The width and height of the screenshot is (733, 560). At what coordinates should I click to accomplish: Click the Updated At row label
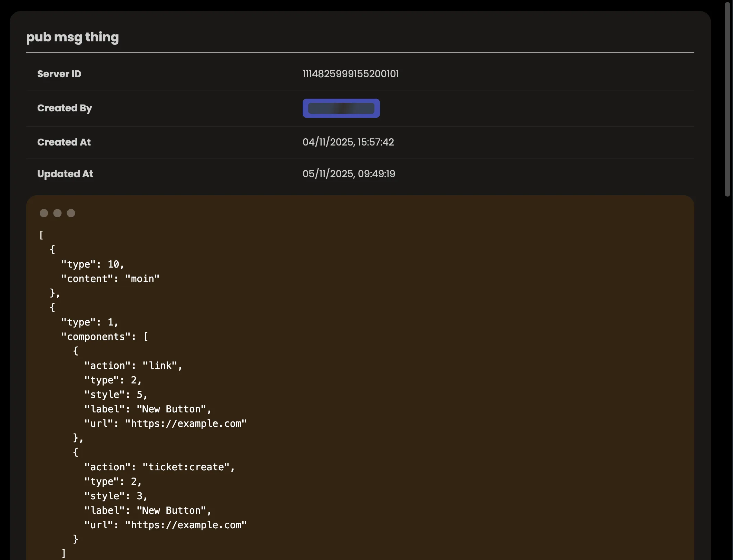[65, 174]
